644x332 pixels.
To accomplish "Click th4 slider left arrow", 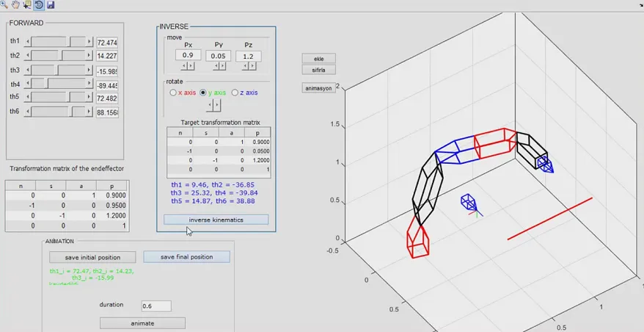I will pyautogui.click(x=28, y=84).
